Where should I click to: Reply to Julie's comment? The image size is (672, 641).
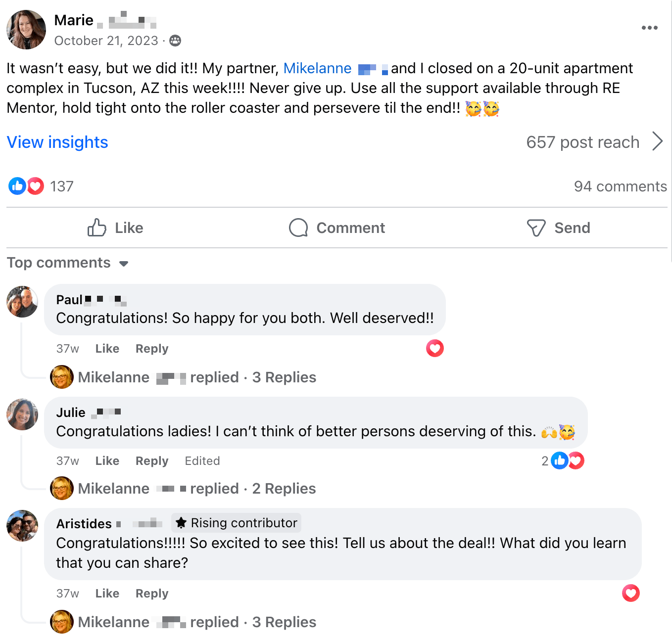pos(152,461)
